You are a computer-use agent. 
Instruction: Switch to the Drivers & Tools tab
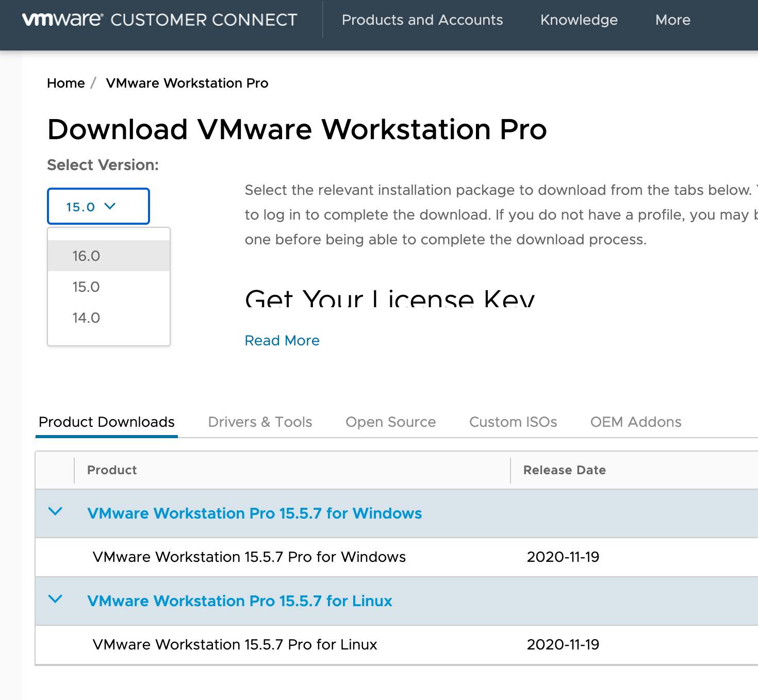[260, 422]
